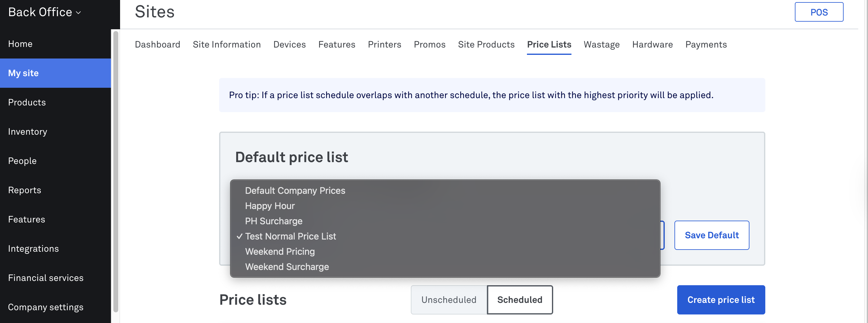Switch to the Site Products tab
868x323 pixels.
click(x=486, y=44)
